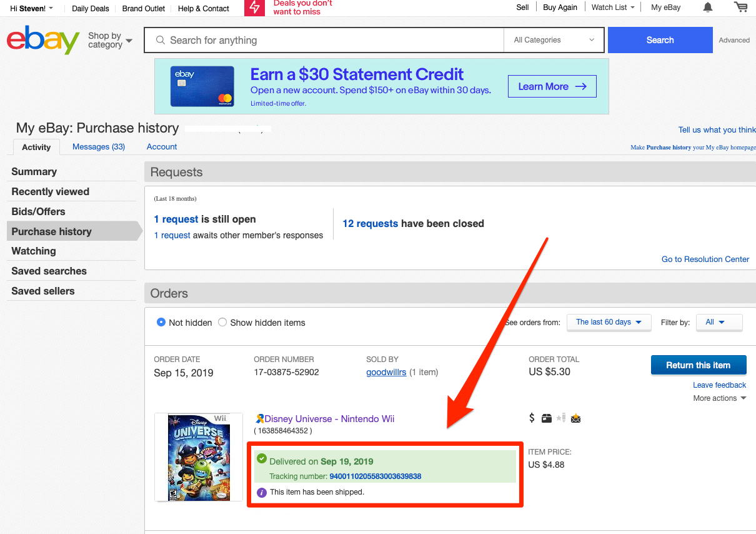Open the shopping cart icon
756x534 pixels.
741,7
